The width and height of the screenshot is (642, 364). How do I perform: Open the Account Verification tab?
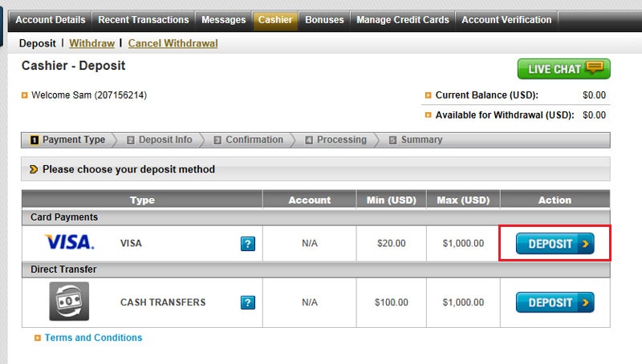[506, 20]
